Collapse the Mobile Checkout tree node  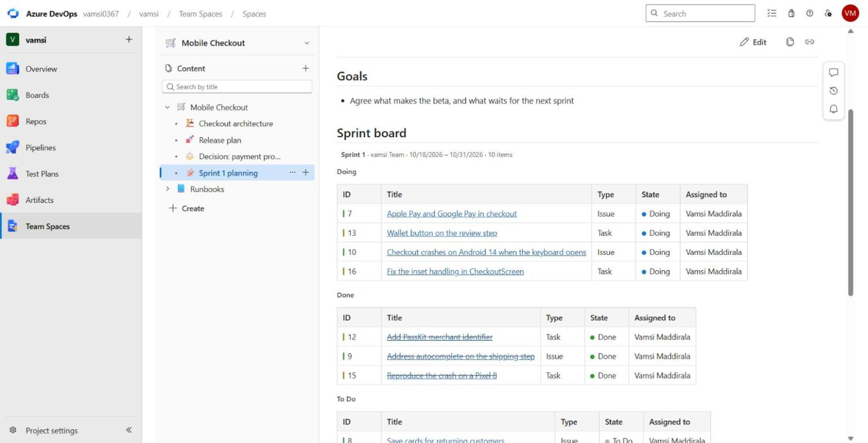click(168, 107)
